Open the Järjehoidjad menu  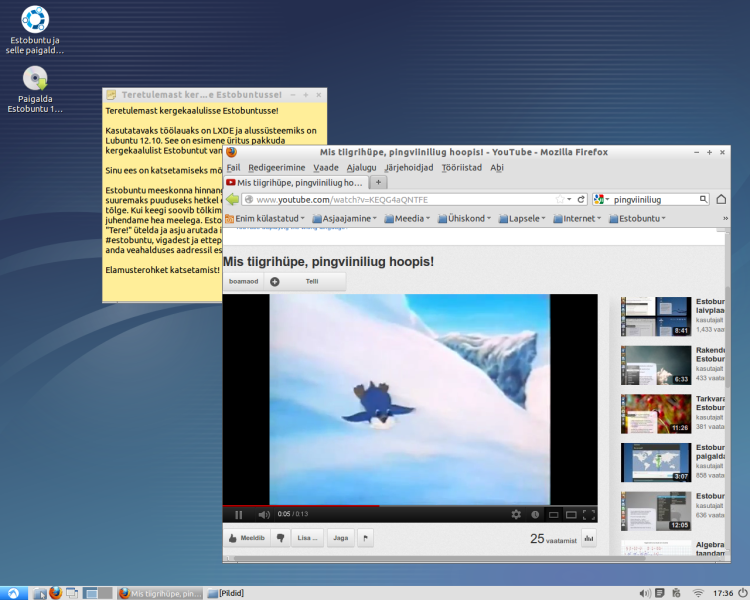(408, 167)
